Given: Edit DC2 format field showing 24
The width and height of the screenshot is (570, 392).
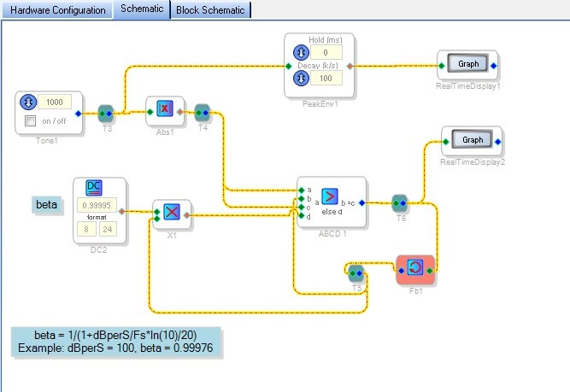Looking at the screenshot, I should [108, 229].
